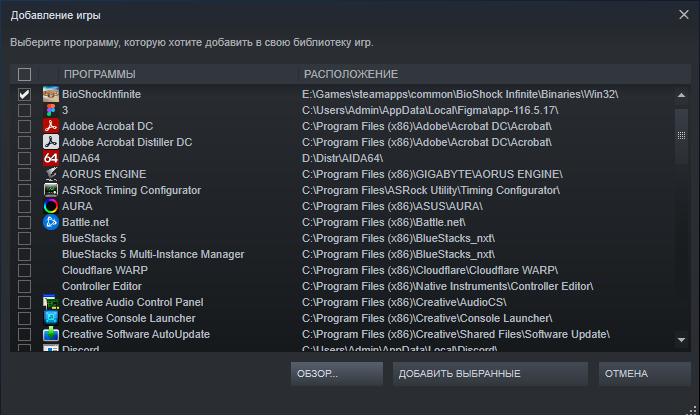Click the Figma app-116.5.17 path
Image resolution: width=700 pixels, height=415 pixels.
click(x=430, y=110)
